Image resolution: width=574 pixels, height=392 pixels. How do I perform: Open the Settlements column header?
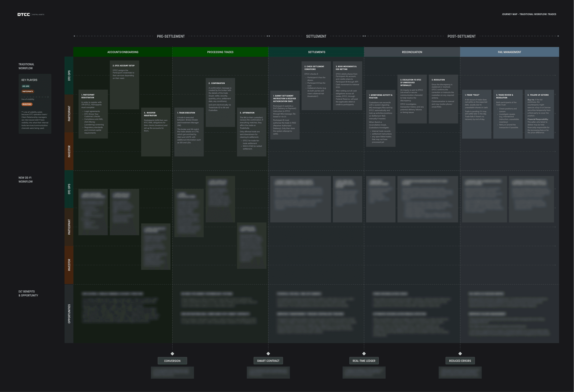click(316, 52)
